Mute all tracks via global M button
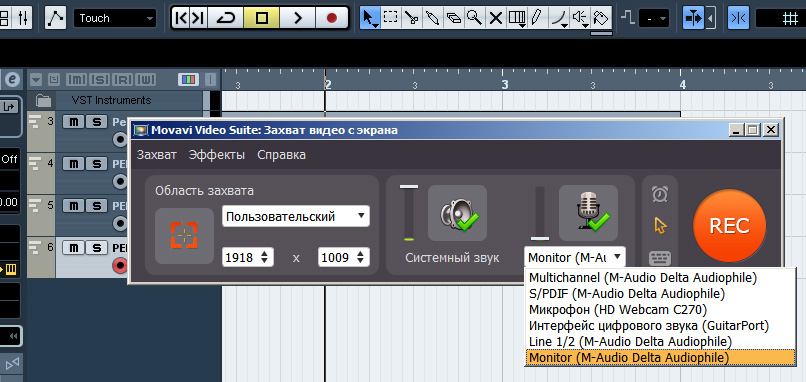The height and width of the screenshot is (382, 806). point(77,80)
